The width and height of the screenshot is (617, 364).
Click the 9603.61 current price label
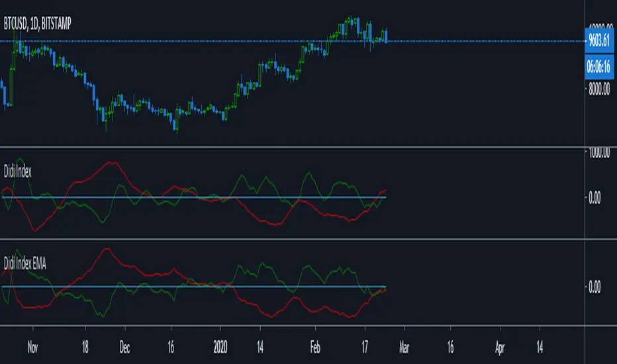coord(599,40)
